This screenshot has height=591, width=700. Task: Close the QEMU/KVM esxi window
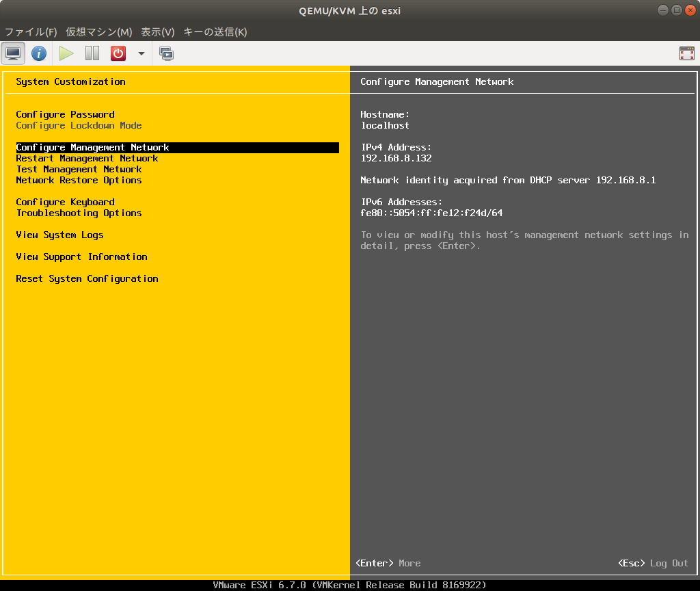coord(690,10)
